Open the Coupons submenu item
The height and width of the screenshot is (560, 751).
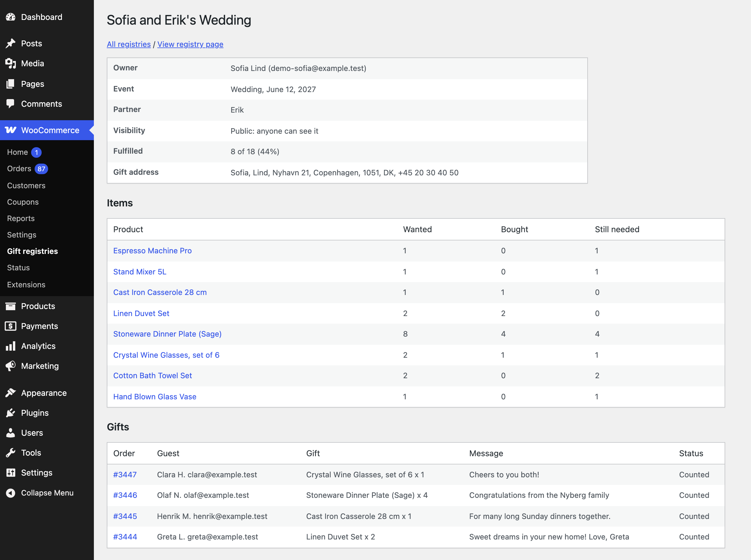[23, 202]
